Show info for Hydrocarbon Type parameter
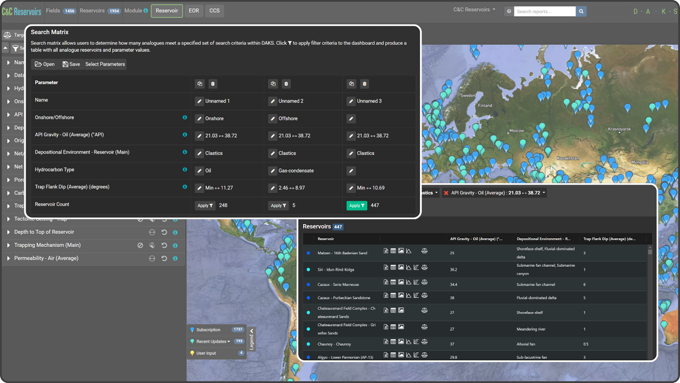This screenshot has height=383, width=680. pos(185,170)
